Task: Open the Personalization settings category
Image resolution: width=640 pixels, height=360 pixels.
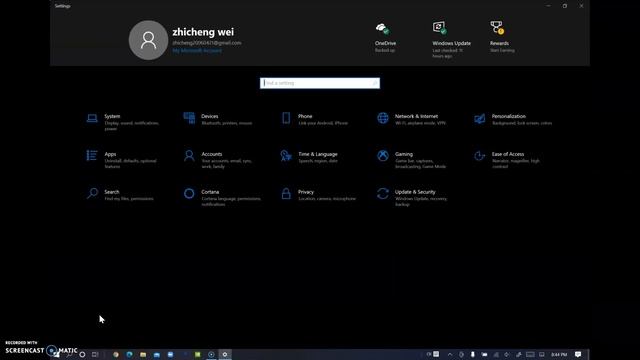Action: click(513, 119)
